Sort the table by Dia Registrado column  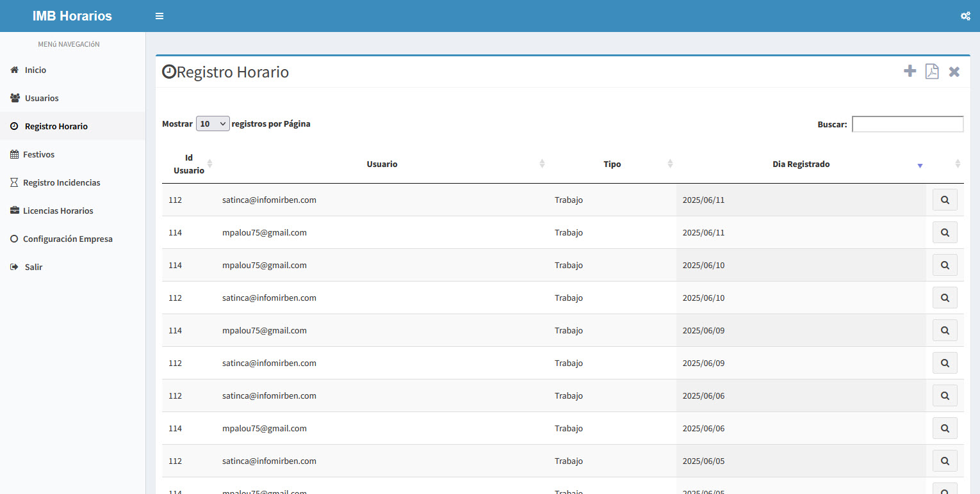pyautogui.click(x=801, y=164)
